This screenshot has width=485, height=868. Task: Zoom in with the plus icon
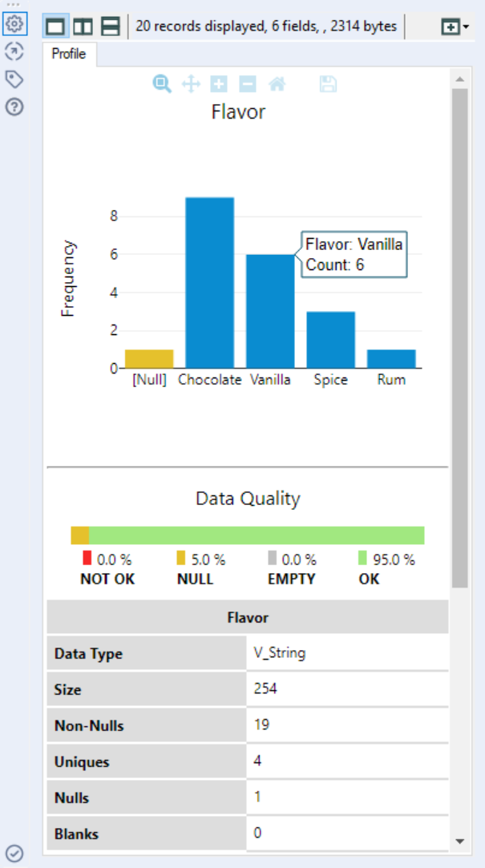point(219,83)
